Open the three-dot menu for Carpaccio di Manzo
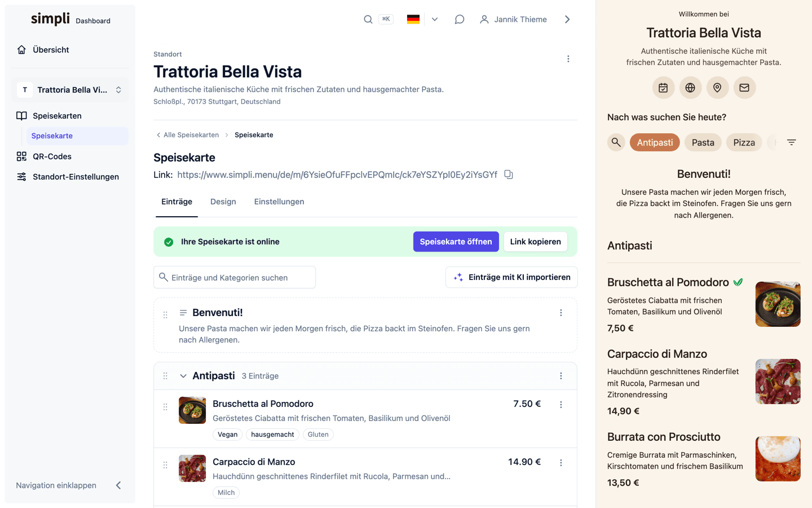This screenshot has width=812, height=508. click(x=561, y=463)
